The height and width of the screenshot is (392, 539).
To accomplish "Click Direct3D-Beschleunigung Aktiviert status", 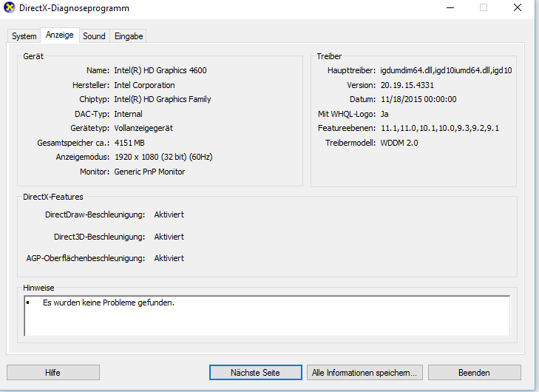I will 169,237.
